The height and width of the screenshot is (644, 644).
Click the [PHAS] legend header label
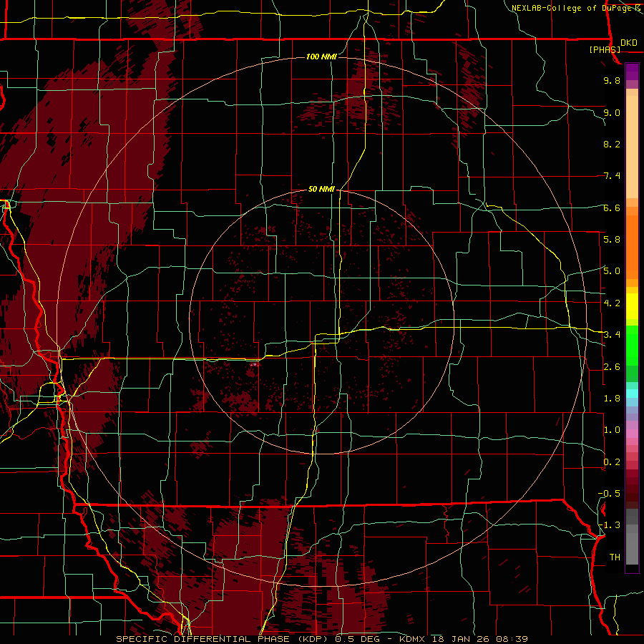pyautogui.click(x=605, y=49)
